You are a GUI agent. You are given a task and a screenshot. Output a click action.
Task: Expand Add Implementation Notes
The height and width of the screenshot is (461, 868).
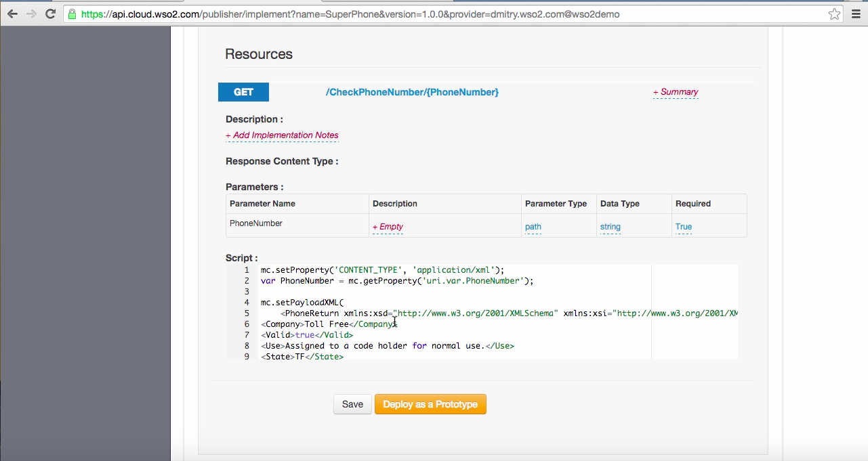(281, 135)
